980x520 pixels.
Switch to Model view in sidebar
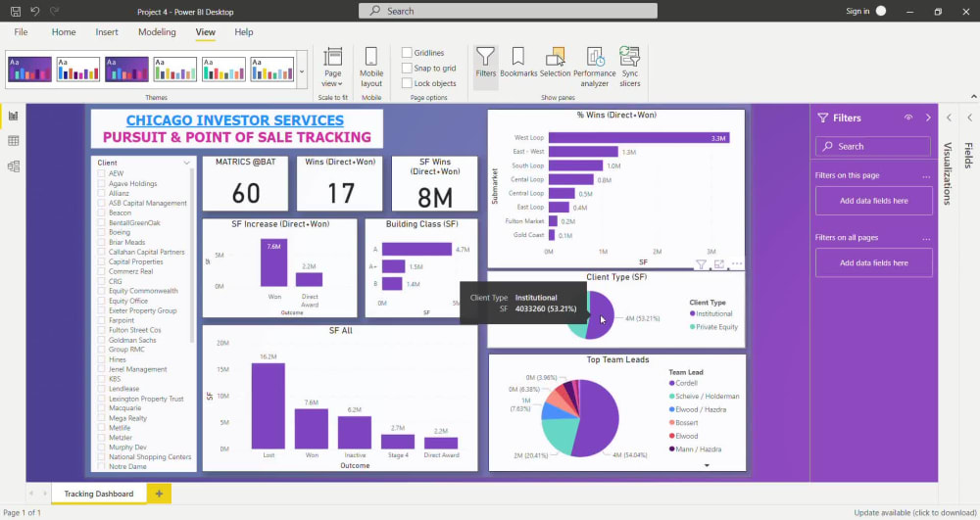tap(13, 166)
